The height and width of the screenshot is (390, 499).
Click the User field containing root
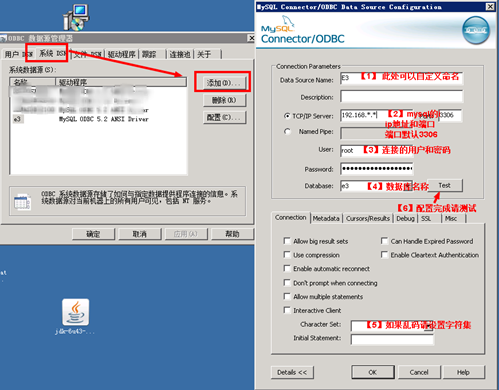376,151
